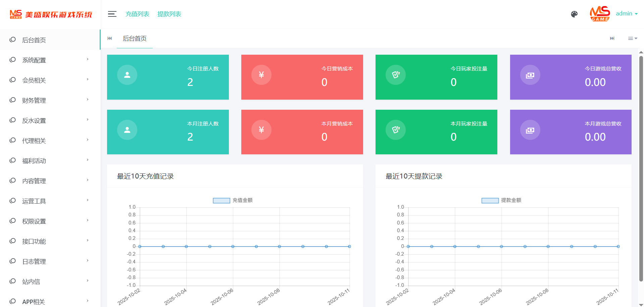Click the tab scroll-right arrow icon
The image size is (644, 307).
pyautogui.click(x=612, y=39)
